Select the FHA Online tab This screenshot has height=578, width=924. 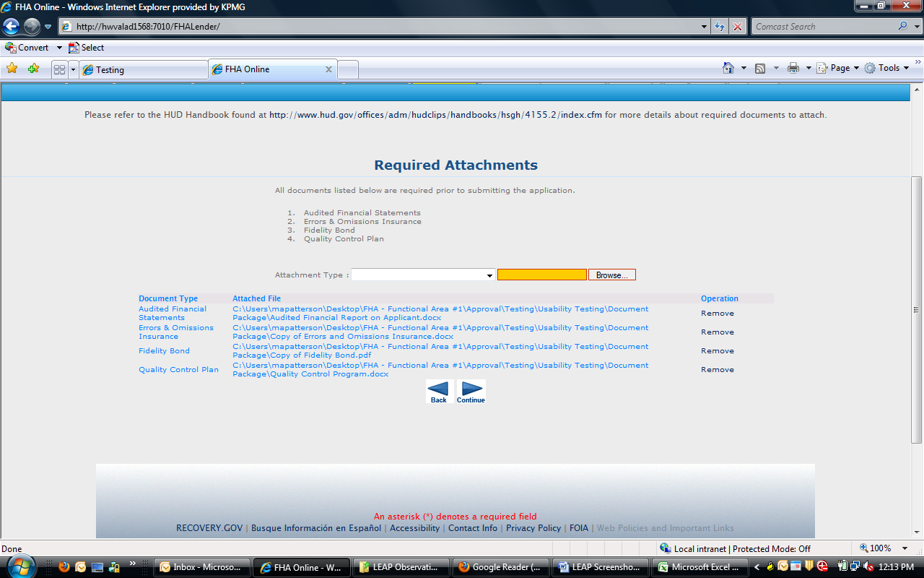click(x=273, y=69)
